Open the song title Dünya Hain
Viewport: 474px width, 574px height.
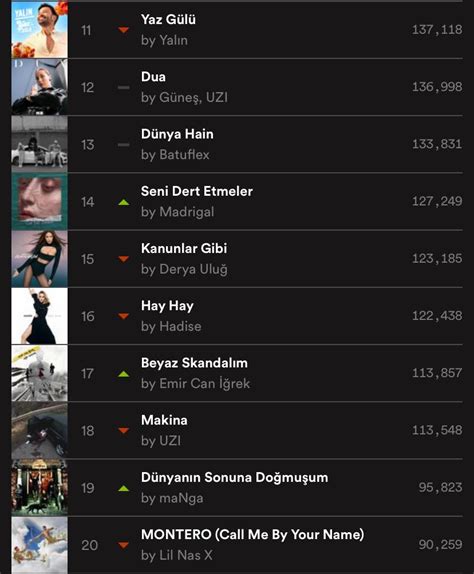[x=177, y=134]
